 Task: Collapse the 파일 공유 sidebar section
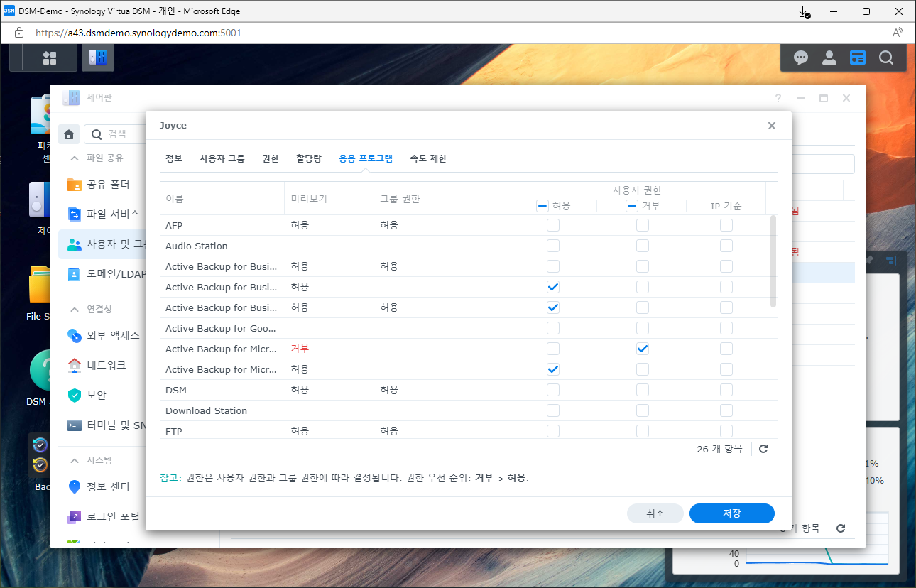[74, 158]
